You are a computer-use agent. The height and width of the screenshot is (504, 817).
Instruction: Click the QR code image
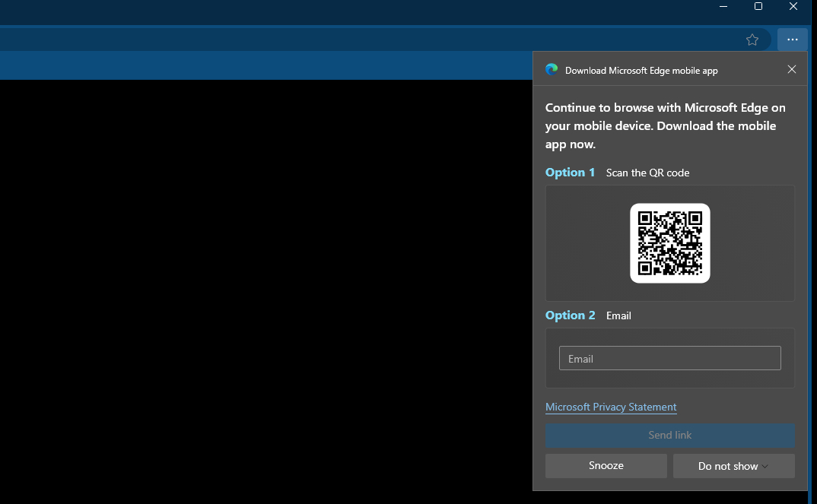click(670, 243)
